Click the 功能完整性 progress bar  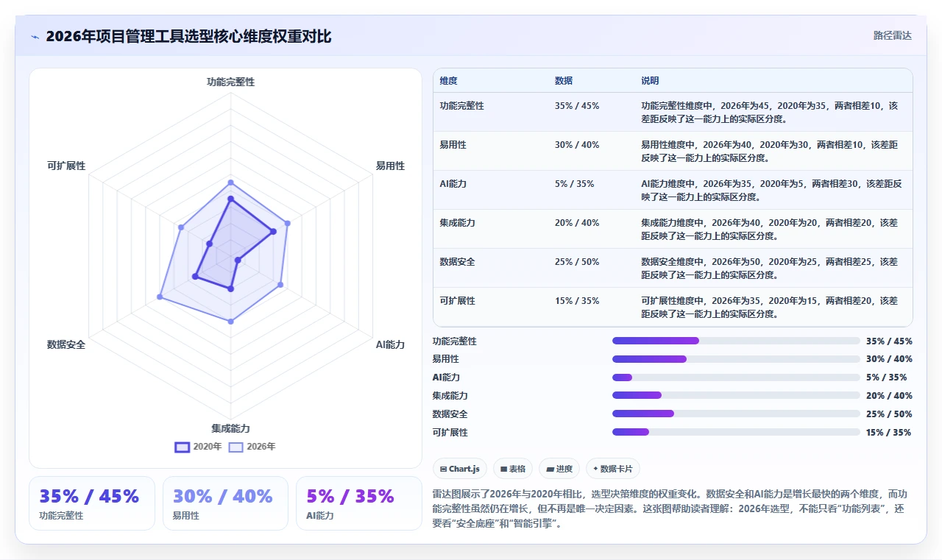(x=736, y=341)
